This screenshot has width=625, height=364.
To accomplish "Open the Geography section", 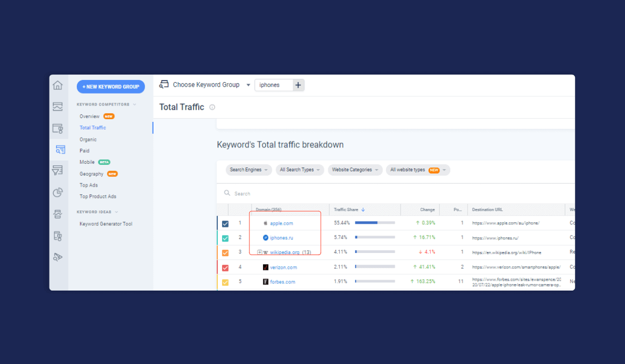I will [91, 174].
